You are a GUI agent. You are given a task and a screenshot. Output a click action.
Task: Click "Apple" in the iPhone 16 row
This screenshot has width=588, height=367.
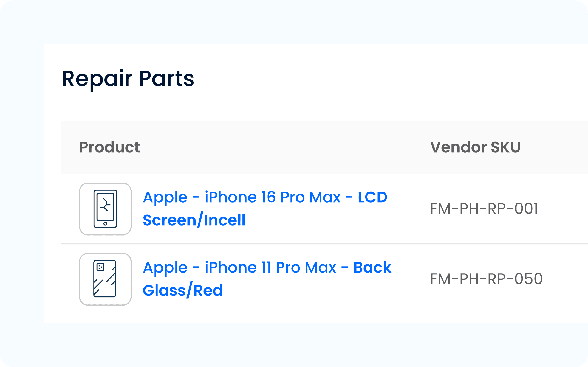pos(165,197)
